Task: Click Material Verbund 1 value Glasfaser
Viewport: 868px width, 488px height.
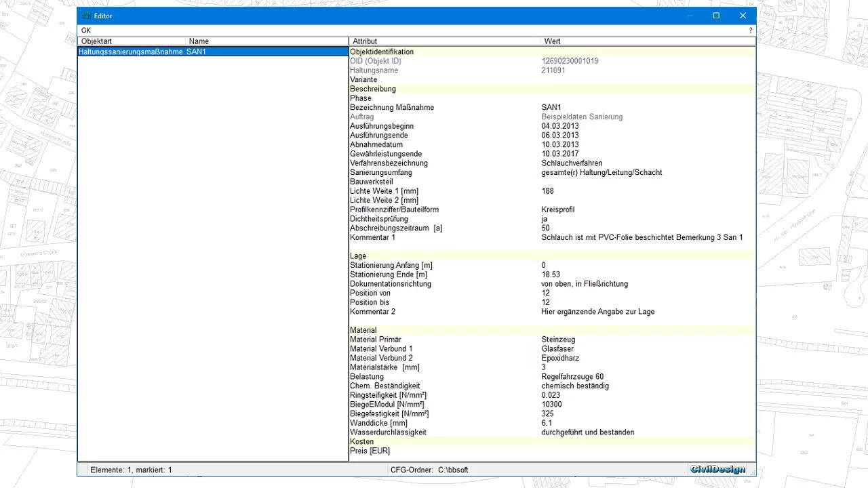Action: click(557, 349)
